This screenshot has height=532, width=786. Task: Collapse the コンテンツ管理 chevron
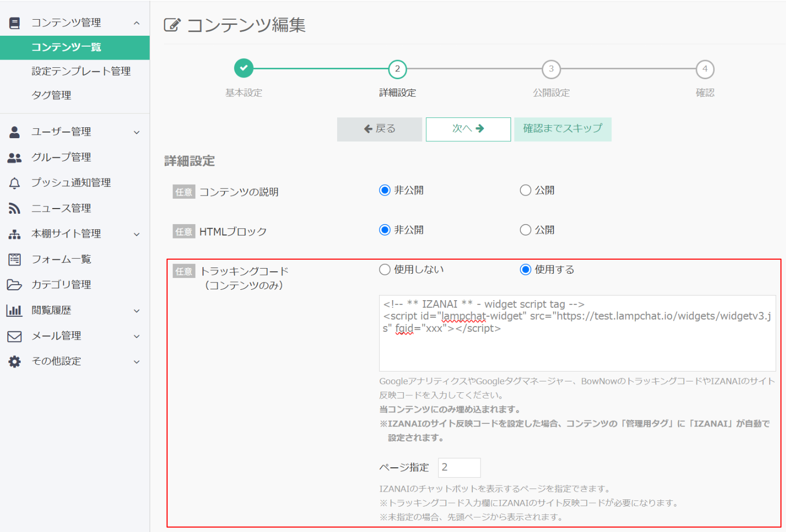pos(137,23)
